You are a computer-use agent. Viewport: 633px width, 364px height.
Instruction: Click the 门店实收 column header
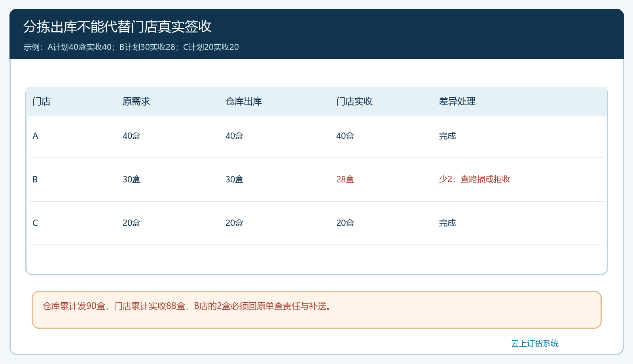pyautogui.click(x=354, y=102)
